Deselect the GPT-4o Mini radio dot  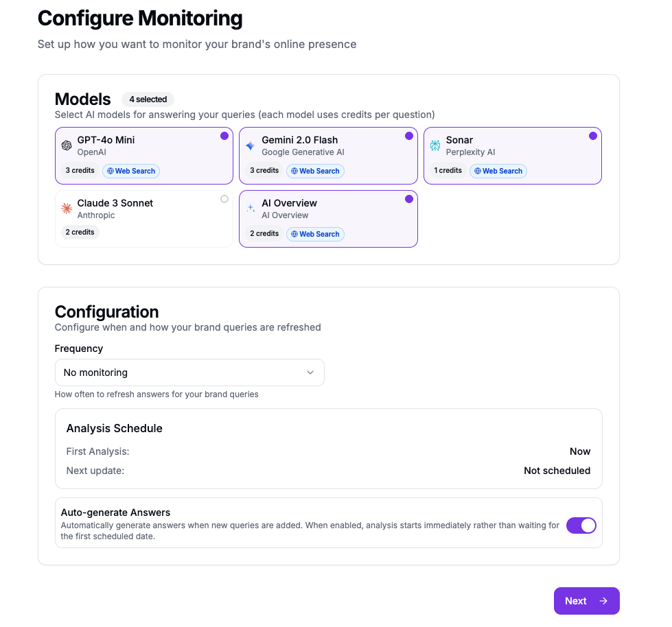click(x=224, y=136)
